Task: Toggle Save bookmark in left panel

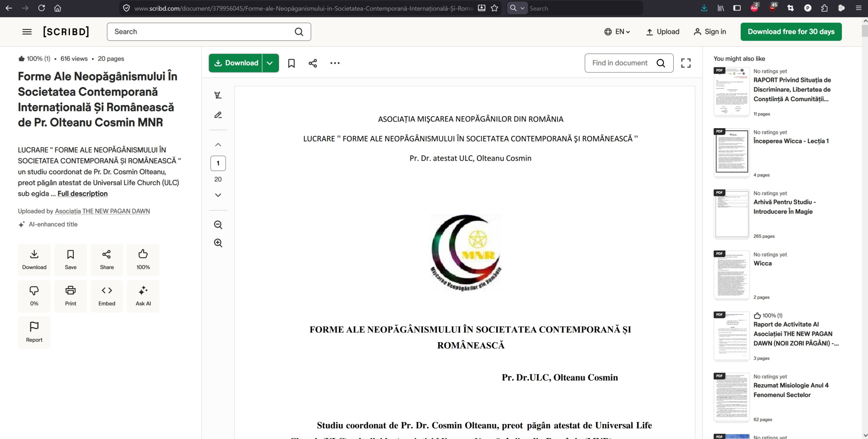Action: coord(70,259)
